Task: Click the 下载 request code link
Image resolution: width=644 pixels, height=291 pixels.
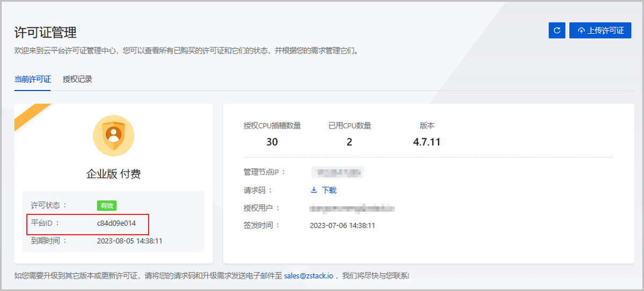Action: click(x=329, y=190)
